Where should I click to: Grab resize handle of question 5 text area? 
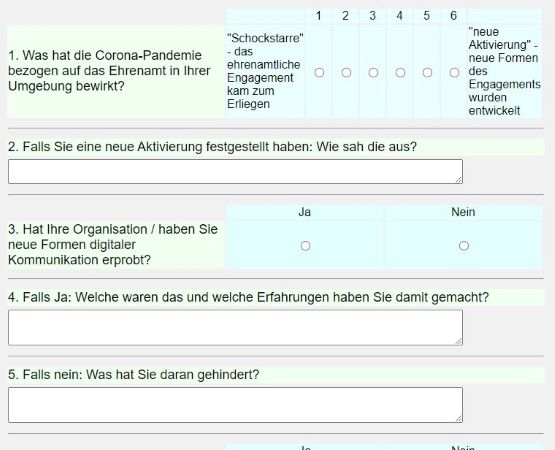click(459, 418)
